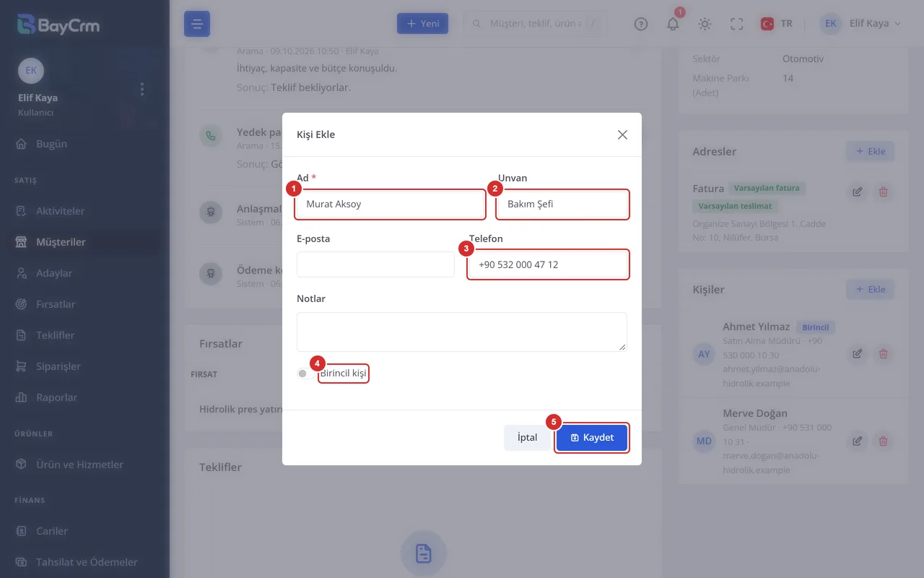This screenshot has width=924, height=578.
Task: Click the + Yeni button
Action: 423,24
